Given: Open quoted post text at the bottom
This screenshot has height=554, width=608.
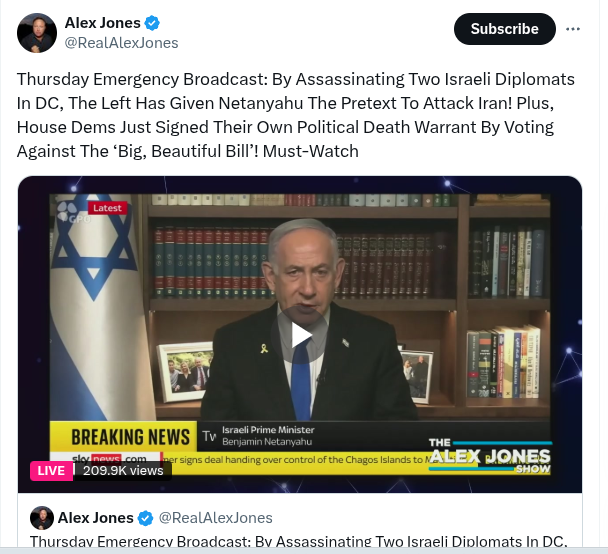Looking at the screenshot, I should click(x=299, y=541).
